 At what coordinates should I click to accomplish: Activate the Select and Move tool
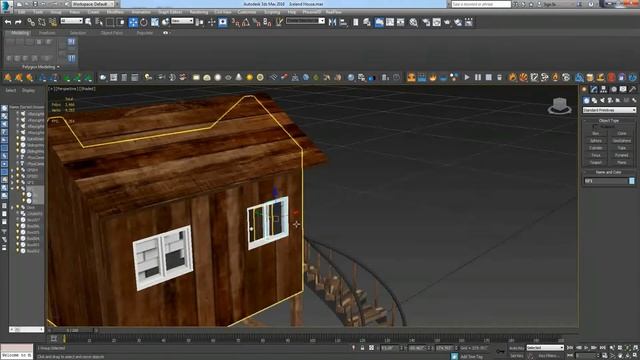(x=133, y=22)
